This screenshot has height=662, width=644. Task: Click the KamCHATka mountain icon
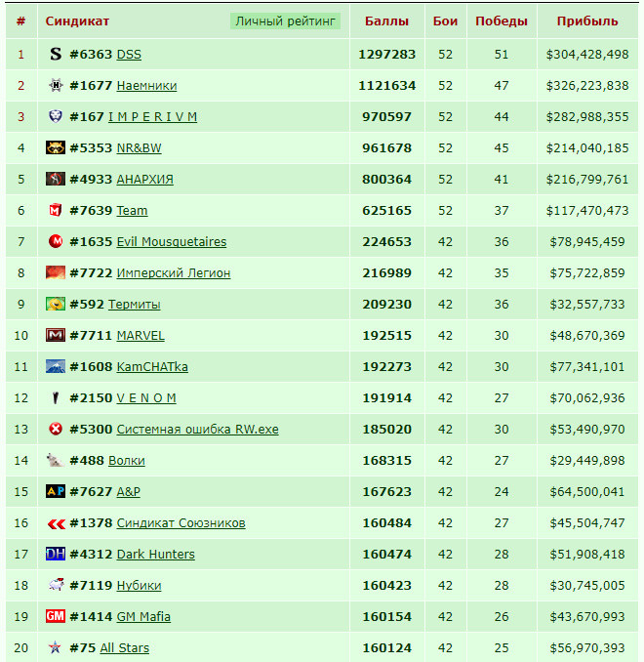(56, 366)
